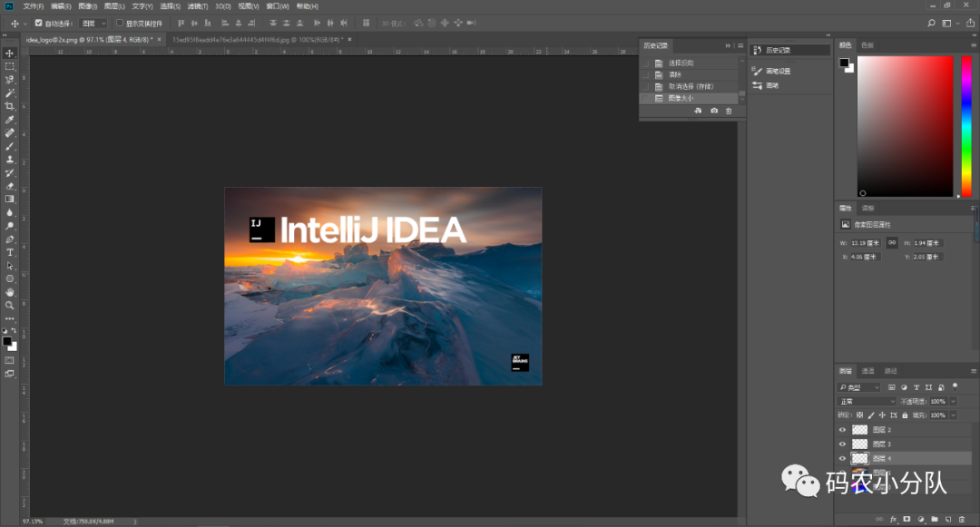Image resolution: width=980 pixels, height=527 pixels.
Task: Pick a color in the red color field
Action: pos(905,126)
